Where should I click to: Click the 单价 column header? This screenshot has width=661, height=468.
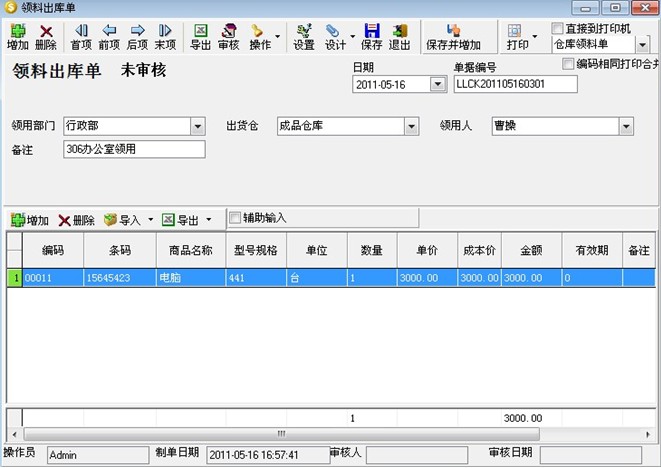427,250
